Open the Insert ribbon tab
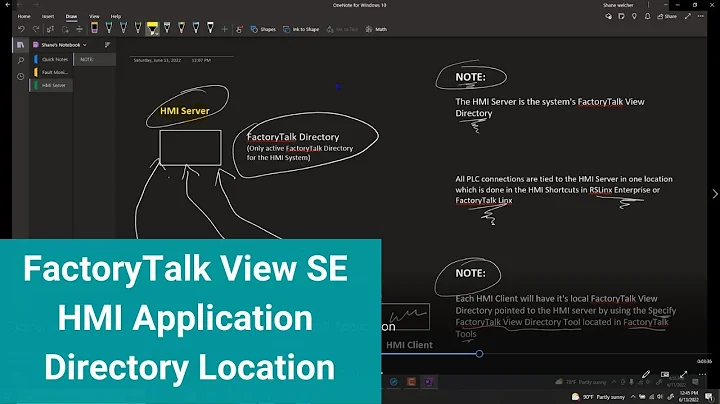Screen dimensions: 720x404 pos(48,17)
